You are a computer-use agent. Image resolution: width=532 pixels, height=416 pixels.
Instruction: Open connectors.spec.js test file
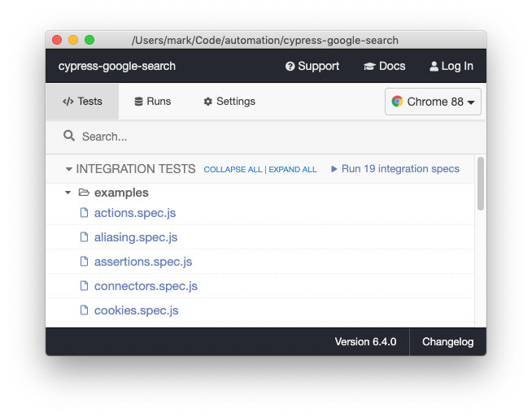(x=146, y=286)
